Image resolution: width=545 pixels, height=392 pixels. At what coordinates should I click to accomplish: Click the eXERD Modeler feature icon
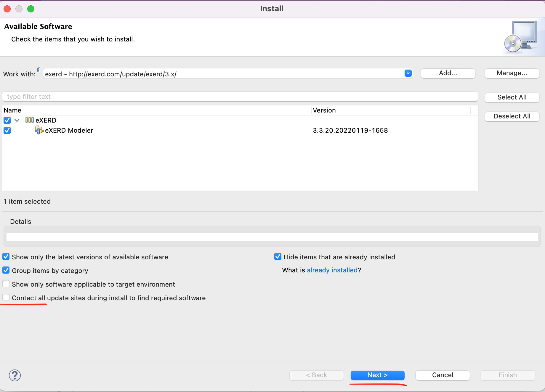[x=39, y=130]
